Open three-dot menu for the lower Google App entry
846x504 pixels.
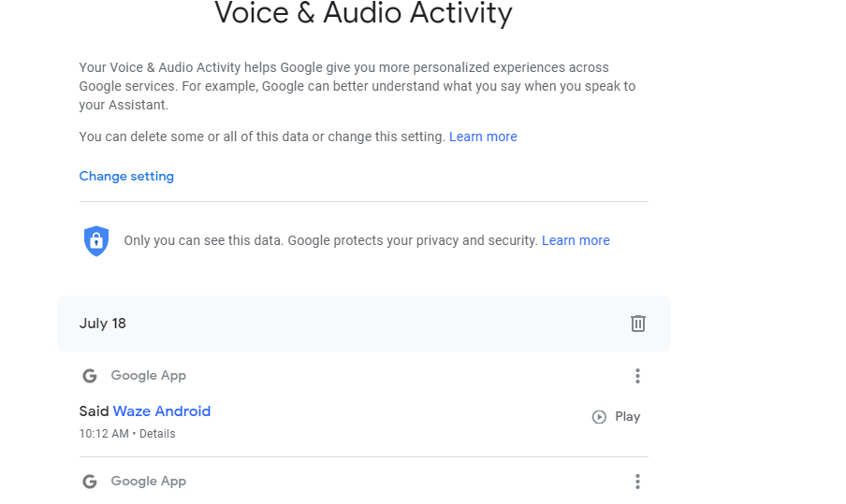tap(637, 482)
